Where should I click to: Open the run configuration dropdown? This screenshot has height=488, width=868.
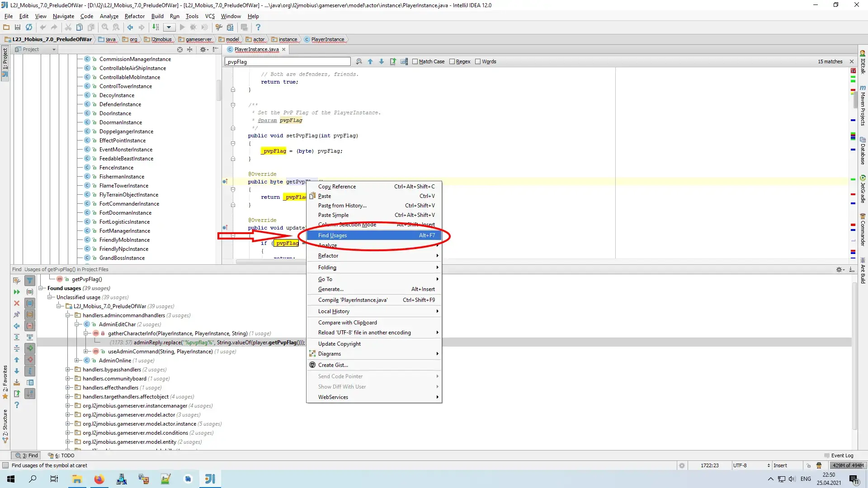169,28
